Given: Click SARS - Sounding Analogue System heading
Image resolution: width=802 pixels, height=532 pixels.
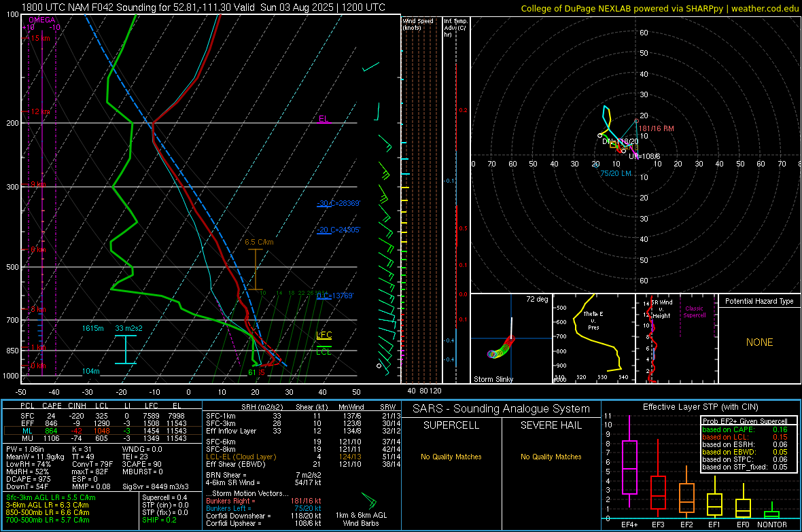Looking at the screenshot, I should [x=502, y=409].
